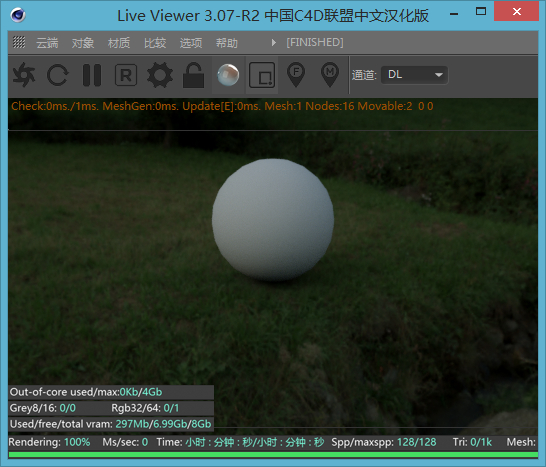Click the Tri: 0/1k status text
Viewport: 546px width, 467px height.
click(472, 442)
